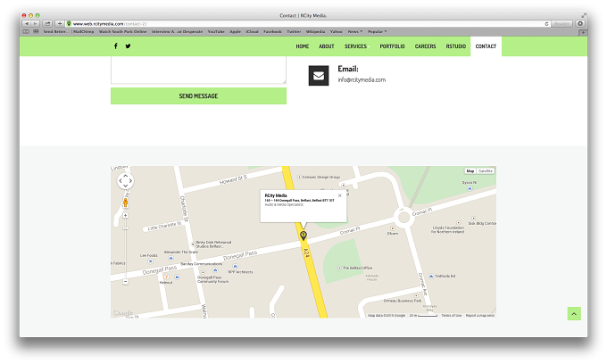Image resolution: width=607 pixels, height=364 pixels.
Task: Click the BPP Architects map marker
Action: [x=235, y=266]
